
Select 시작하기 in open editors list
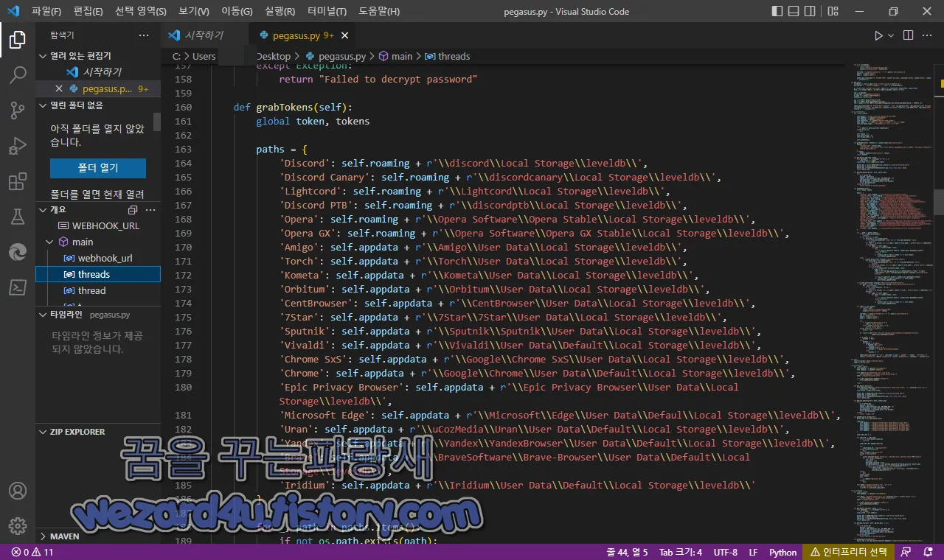98,72
